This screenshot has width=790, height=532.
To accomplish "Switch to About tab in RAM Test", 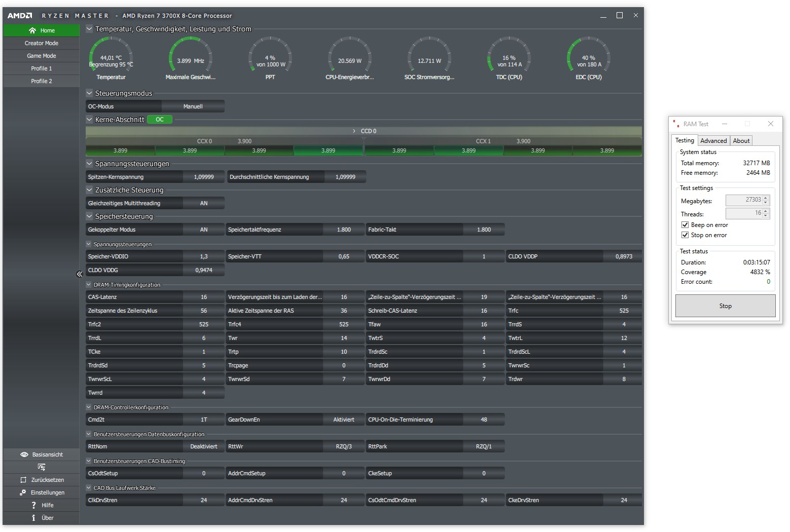I will [x=741, y=141].
